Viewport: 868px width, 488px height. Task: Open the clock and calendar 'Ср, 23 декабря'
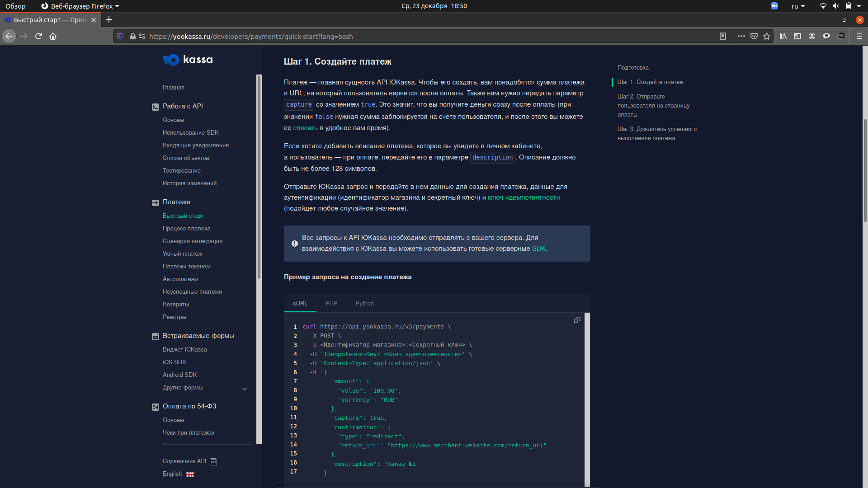pyautogui.click(x=434, y=6)
